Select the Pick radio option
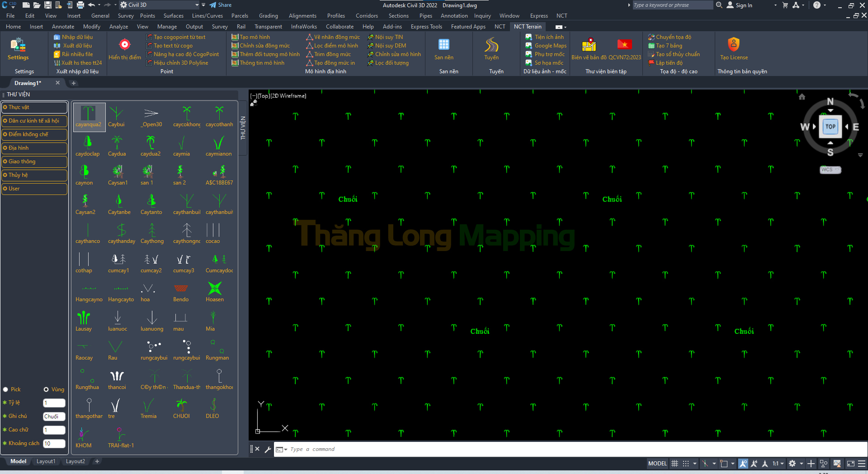Image resolution: width=868 pixels, height=474 pixels. coord(6,389)
